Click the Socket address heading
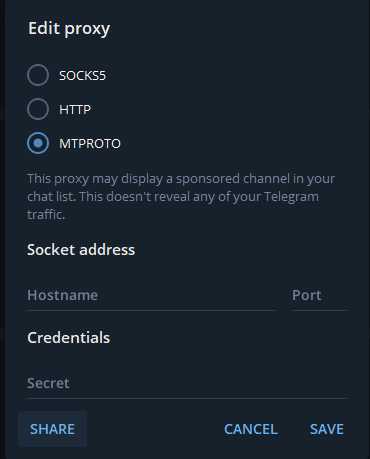Image resolution: width=370 pixels, height=459 pixels. [81, 250]
